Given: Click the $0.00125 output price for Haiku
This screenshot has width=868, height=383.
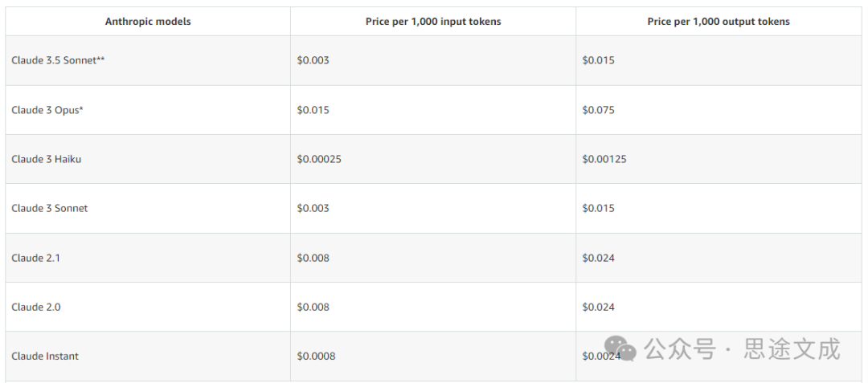Looking at the screenshot, I should click(604, 159).
